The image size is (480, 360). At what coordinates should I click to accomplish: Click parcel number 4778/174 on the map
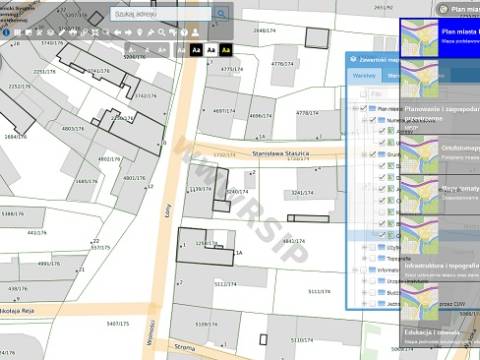(307, 113)
